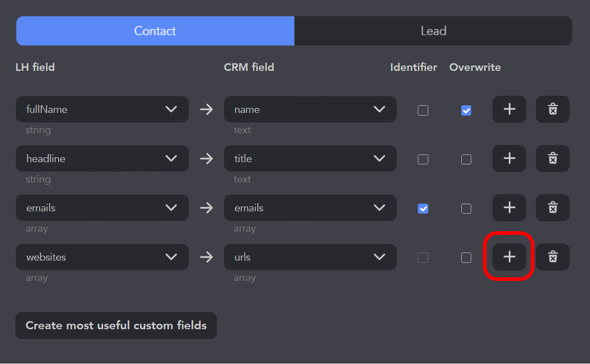This screenshot has width=590, height=364.
Task: Click Create most useful custom fields button
Action: point(116,326)
